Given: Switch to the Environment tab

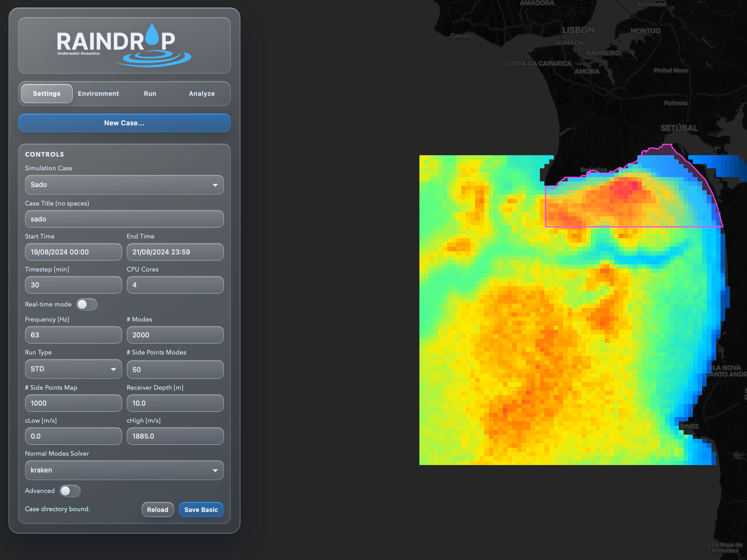Looking at the screenshot, I should click(x=98, y=94).
